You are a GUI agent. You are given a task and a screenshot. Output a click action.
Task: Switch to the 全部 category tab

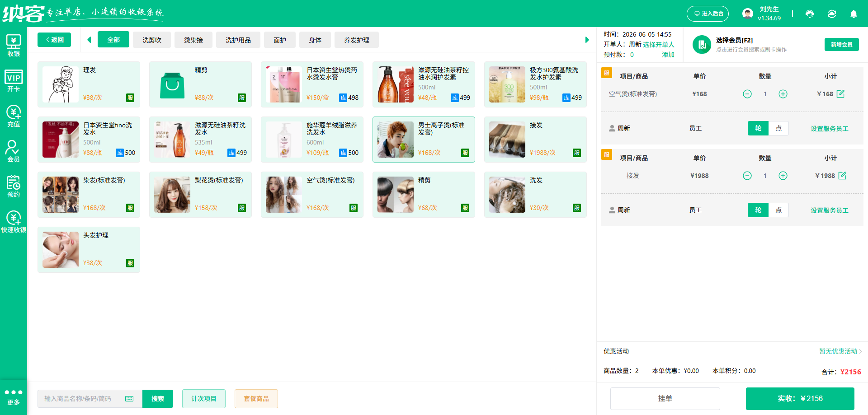point(113,40)
